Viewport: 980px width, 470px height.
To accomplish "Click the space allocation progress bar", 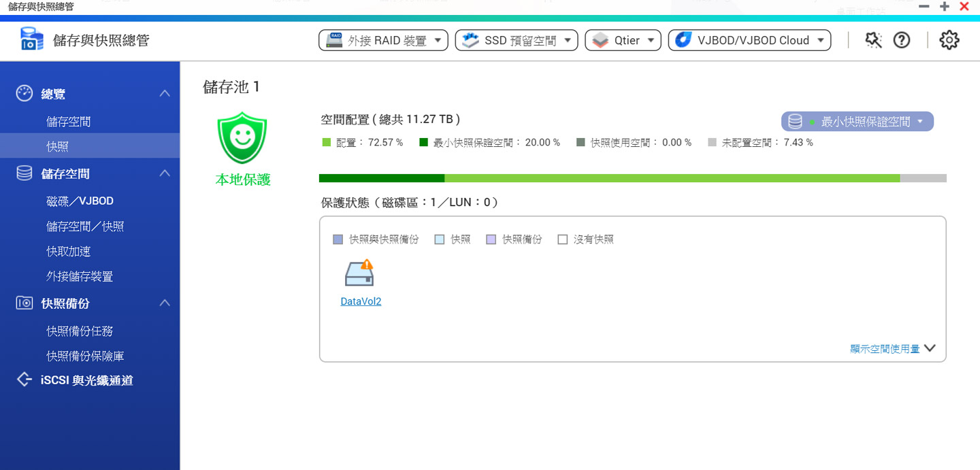I will tap(632, 178).
